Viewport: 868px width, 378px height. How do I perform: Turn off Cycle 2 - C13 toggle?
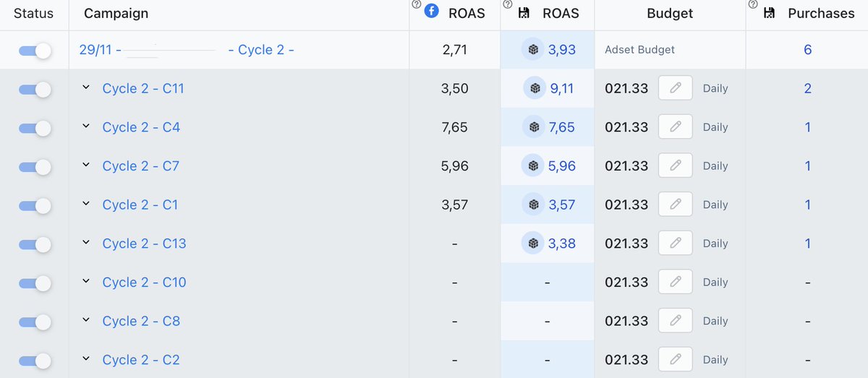point(35,244)
